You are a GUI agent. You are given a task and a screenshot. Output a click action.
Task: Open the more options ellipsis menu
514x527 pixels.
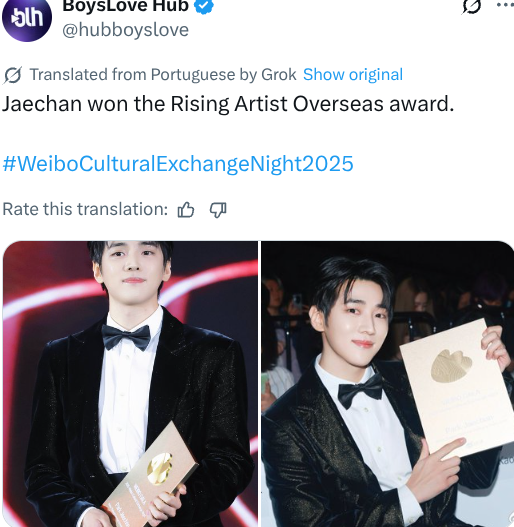(505, 5)
